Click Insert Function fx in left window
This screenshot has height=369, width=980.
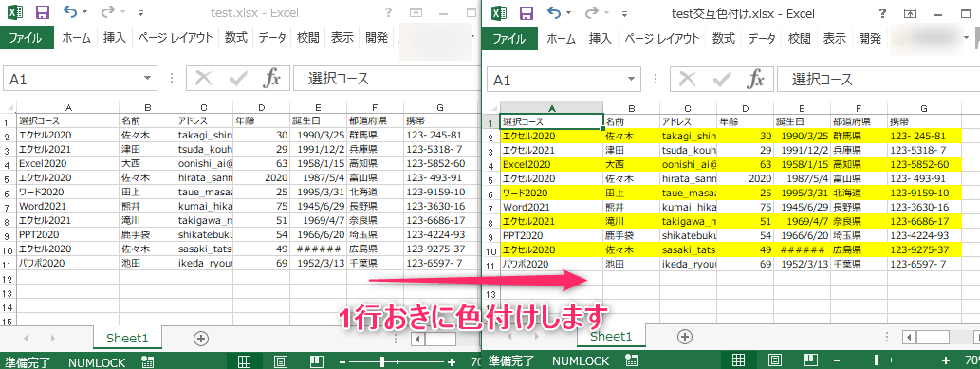pyautogui.click(x=272, y=79)
